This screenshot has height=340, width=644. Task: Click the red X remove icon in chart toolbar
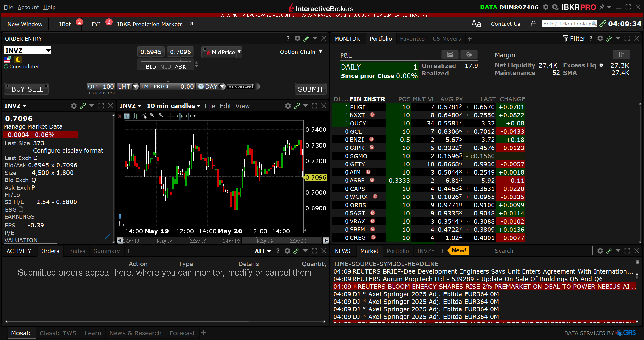pyautogui.click(x=120, y=116)
